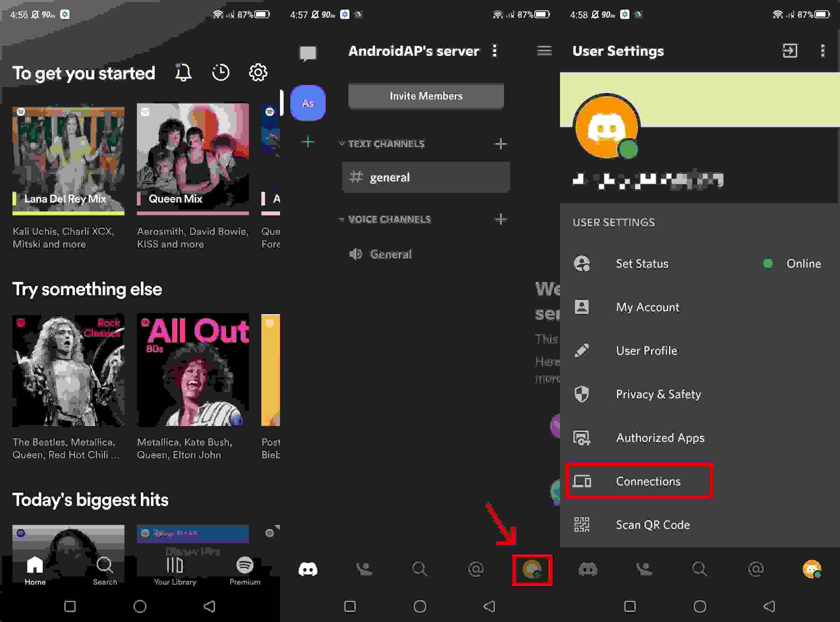
Task: Tap the Online status indicator
Action: click(x=792, y=264)
